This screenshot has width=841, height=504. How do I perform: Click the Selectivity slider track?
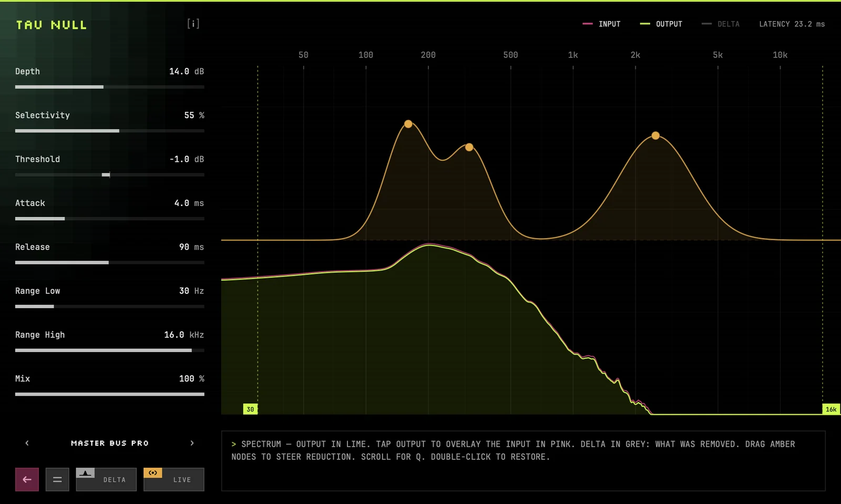[x=110, y=131]
